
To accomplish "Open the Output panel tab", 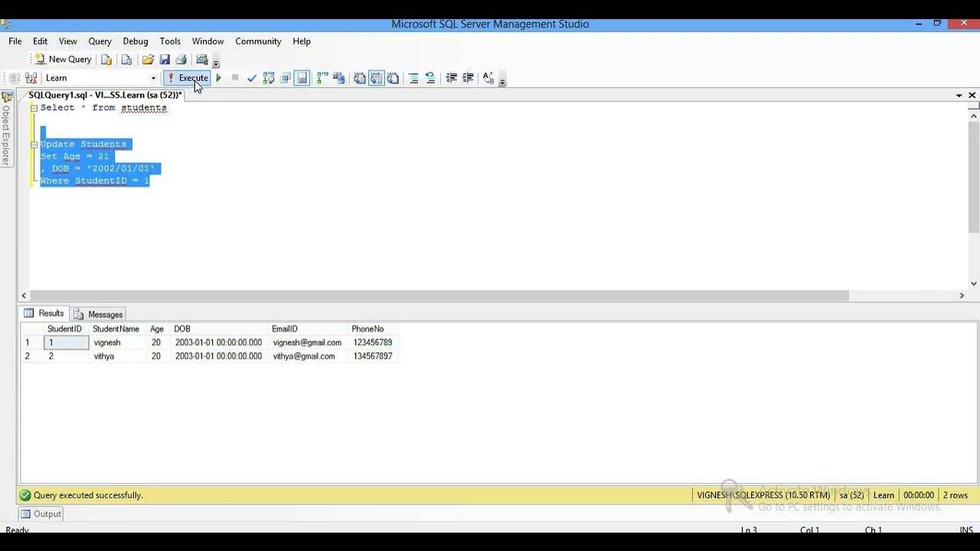I will (x=41, y=514).
